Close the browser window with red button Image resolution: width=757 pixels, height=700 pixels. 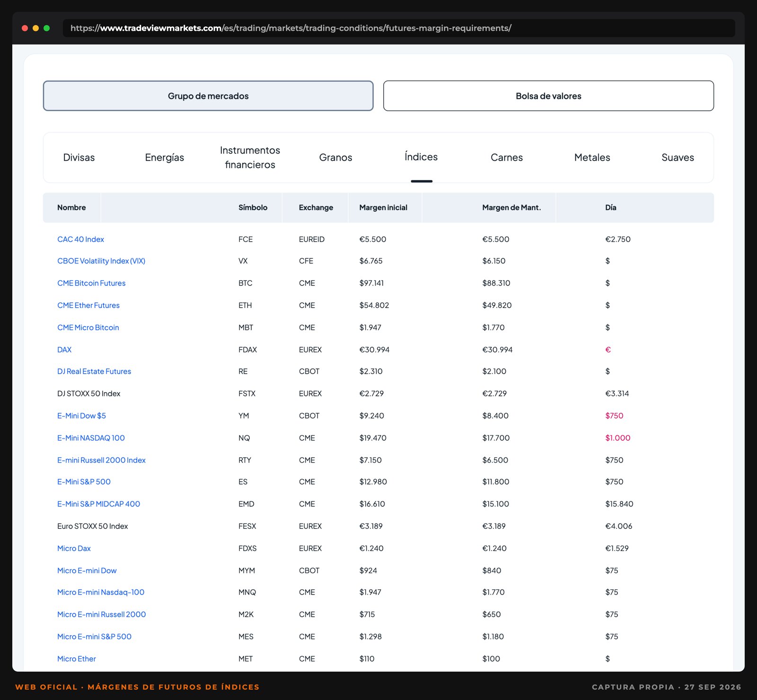pyautogui.click(x=25, y=28)
